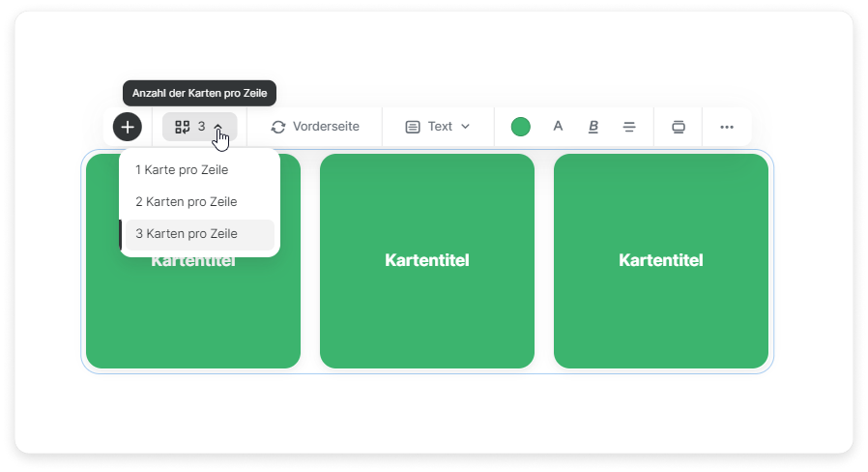Click the Kartentitel text on right card
The height and width of the screenshot is (472, 868).
pos(660,260)
